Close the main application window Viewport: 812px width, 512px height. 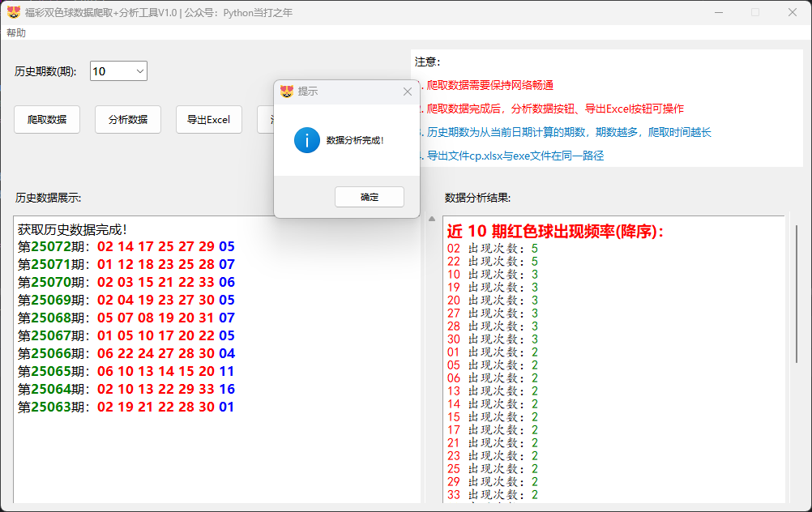tap(793, 12)
